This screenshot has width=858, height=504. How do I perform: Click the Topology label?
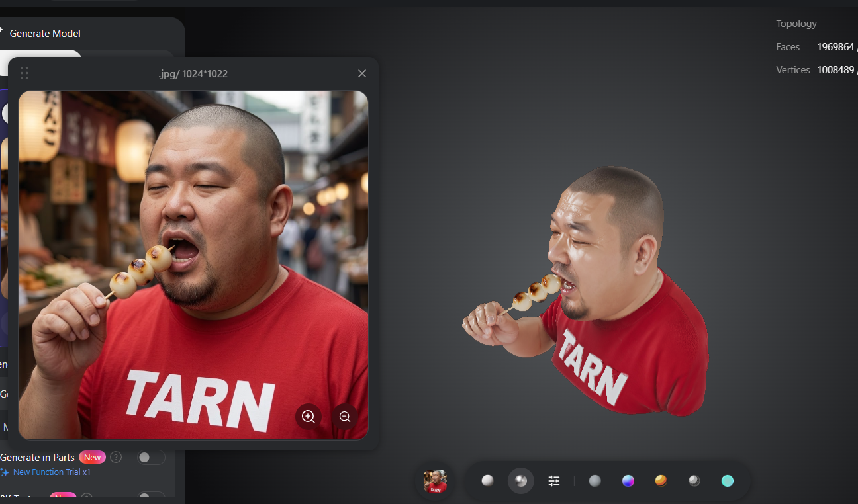pos(796,24)
